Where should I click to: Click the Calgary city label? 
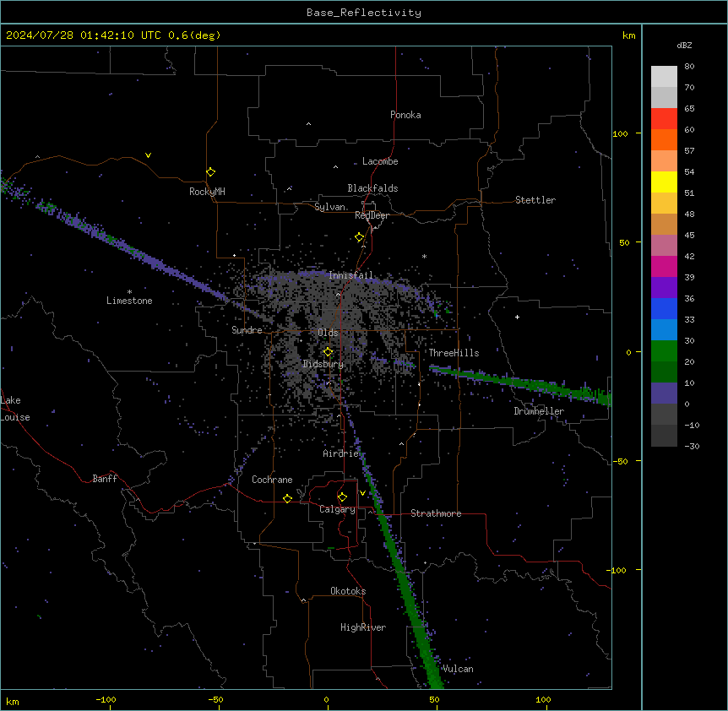337,509
